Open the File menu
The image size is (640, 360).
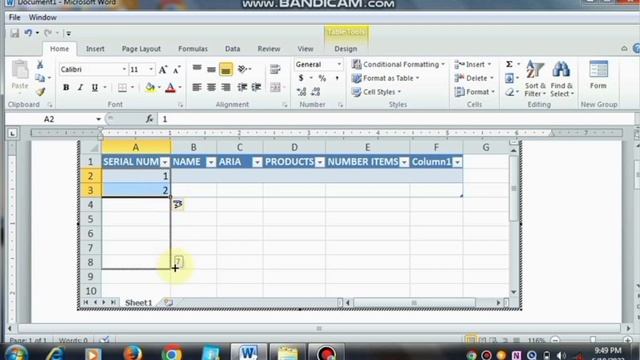14,18
